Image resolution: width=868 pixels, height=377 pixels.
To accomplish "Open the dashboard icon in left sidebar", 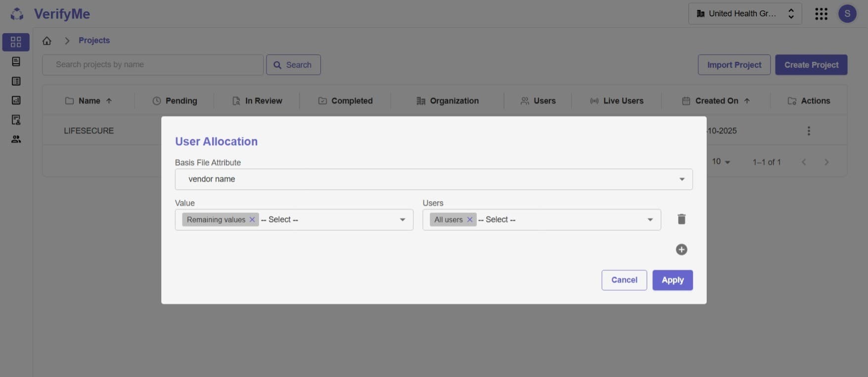I will pyautogui.click(x=16, y=42).
